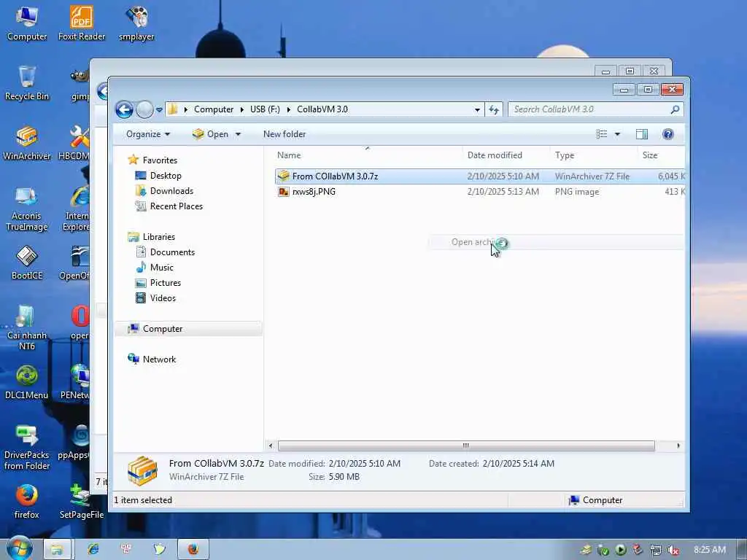
Task: Click CollabVM 3.0 breadcrumb segment
Action: click(x=322, y=109)
